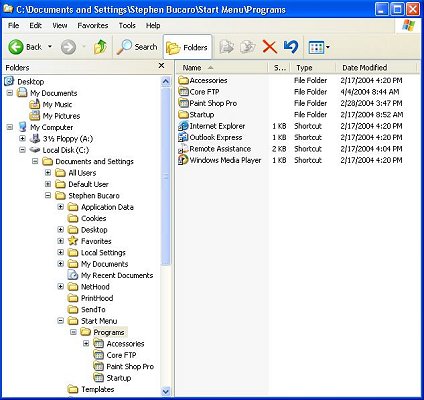Select the SendTo folder in tree
The image size is (424, 400).
tap(87, 309)
